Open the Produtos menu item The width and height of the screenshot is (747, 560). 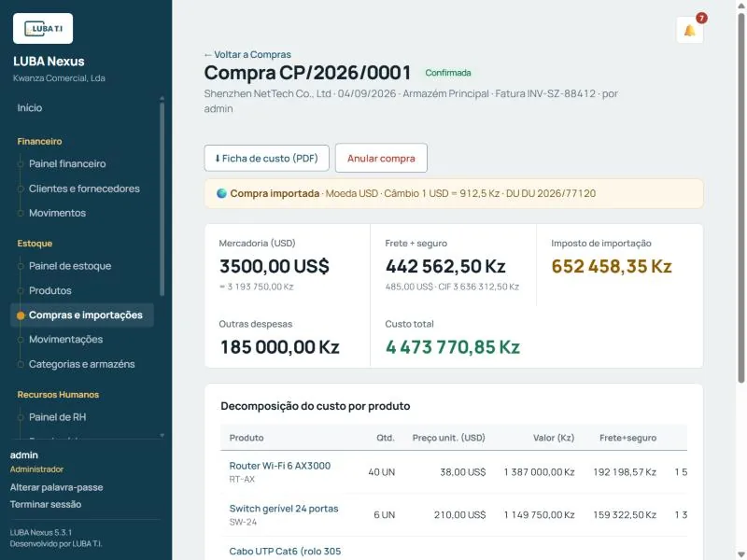tap(50, 290)
